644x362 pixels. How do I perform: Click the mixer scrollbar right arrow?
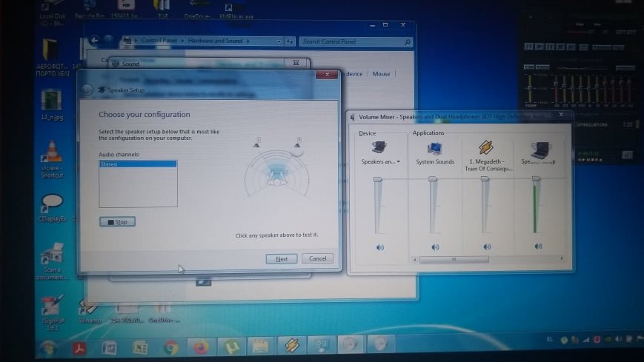coord(562,258)
